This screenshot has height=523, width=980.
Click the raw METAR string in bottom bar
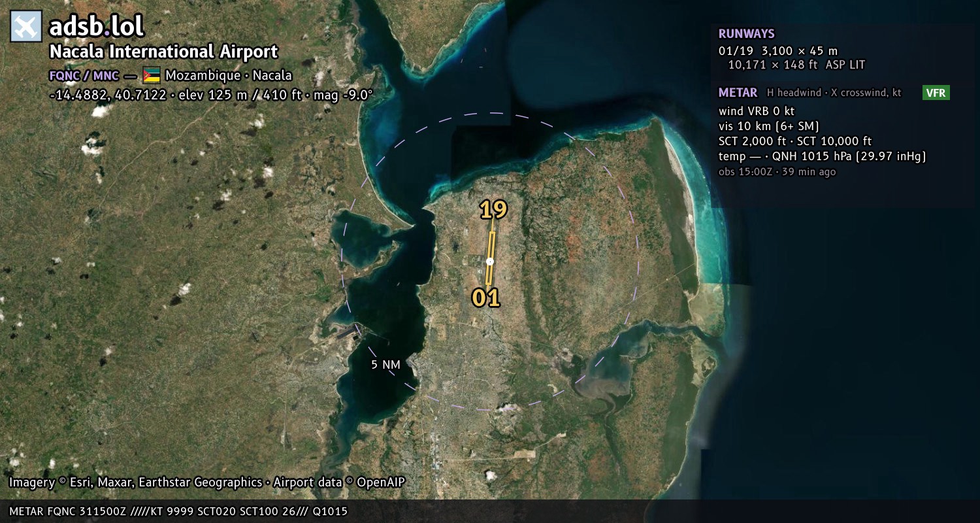click(178, 511)
